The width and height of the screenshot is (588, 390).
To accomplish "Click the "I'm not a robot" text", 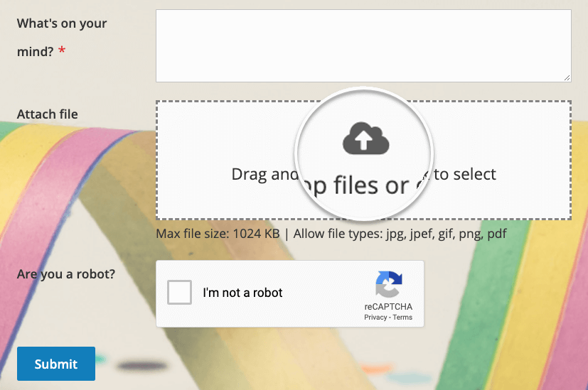I will coord(242,293).
